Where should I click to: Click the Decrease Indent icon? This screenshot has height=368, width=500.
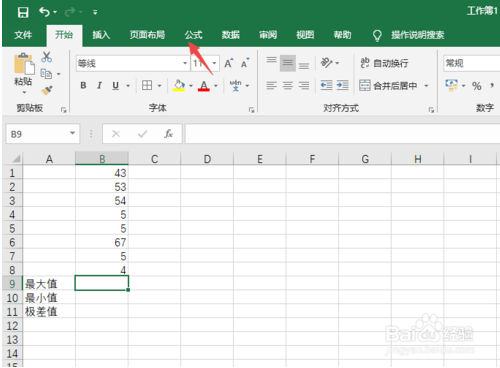pyautogui.click(x=326, y=85)
